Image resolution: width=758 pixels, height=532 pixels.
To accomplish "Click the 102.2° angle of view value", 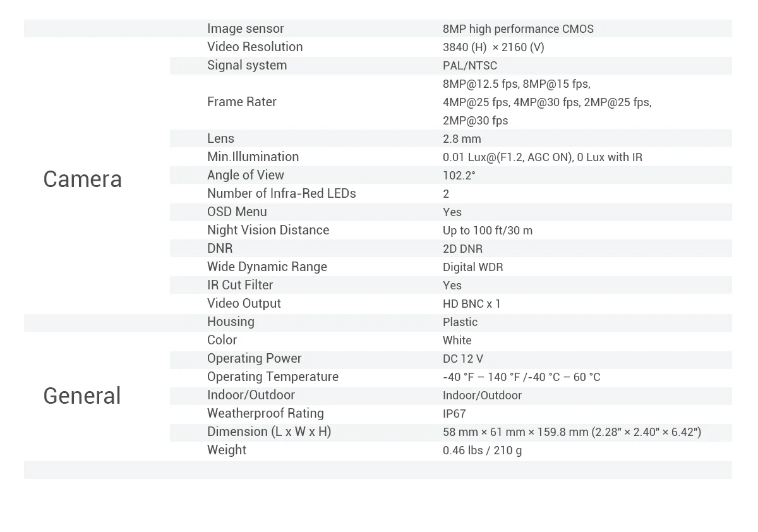I will tap(459, 176).
